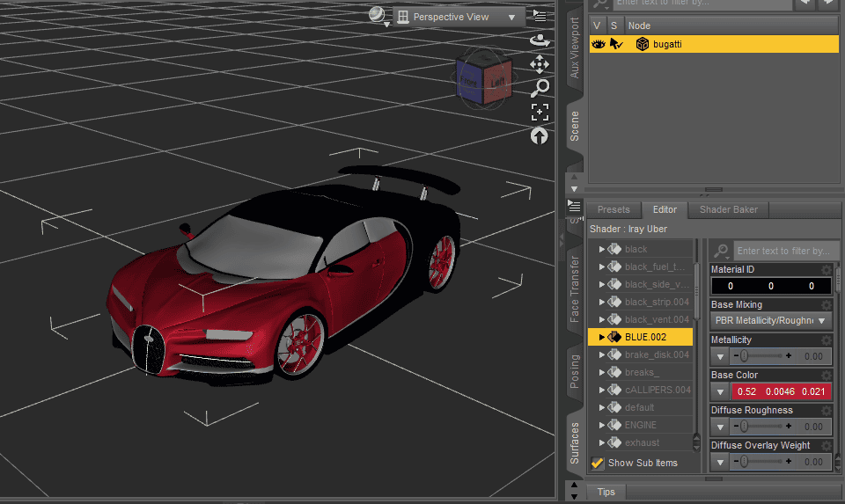The width and height of the screenshot is (845, 504).
Task: Open Diffuse Overlay Weight map dropdown arrow
Action: point(720,462)
